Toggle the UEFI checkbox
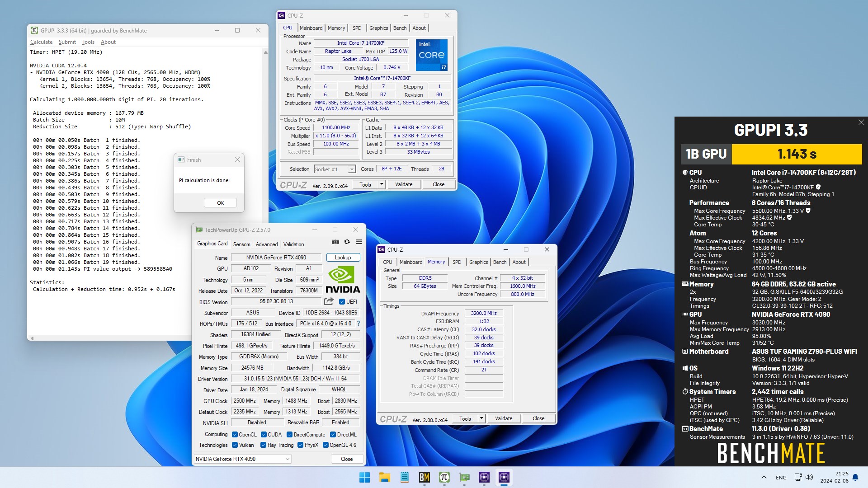The image size is (868, 488). [342, 302]
